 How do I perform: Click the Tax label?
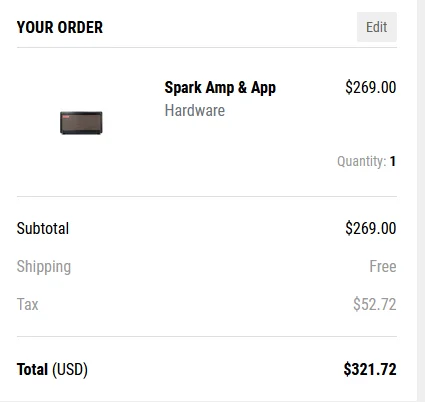coord(27,304)
